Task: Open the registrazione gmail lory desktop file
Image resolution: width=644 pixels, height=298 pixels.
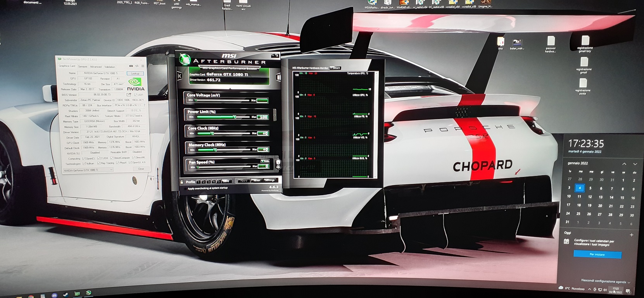Action: pyautogui.click(x=585, y=44)
